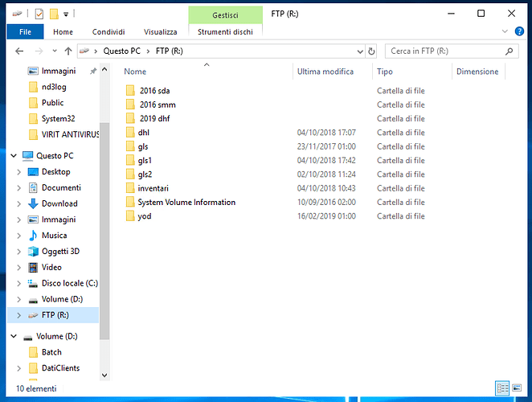Screen dimensions: 532x402
Task: Collapse the Questo PC tree node
Action: click(14, 156)
